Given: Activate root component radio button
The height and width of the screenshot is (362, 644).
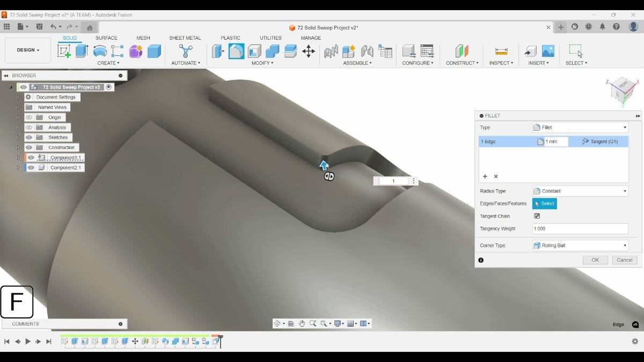Looking at the screenshot, I should coord(109,87).
